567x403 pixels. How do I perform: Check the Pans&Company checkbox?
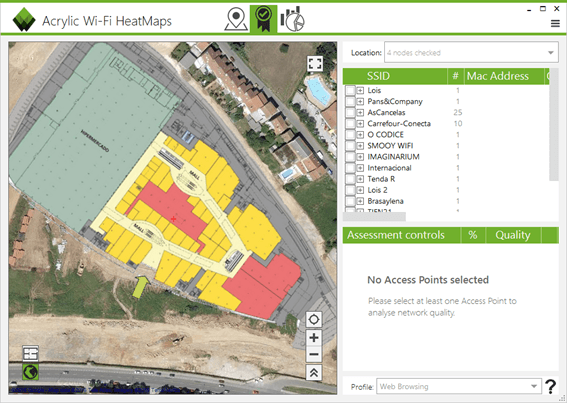pyautogui.click(x=350, y=102)
